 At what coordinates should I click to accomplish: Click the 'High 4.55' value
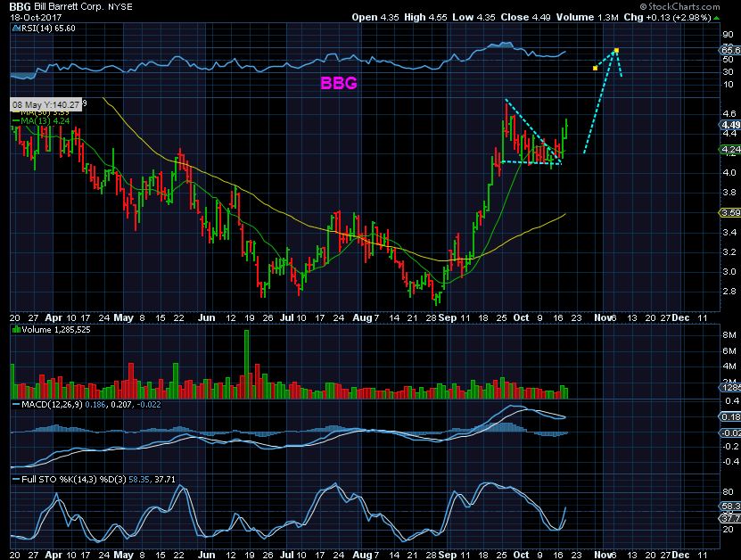[x=425, y=18]
